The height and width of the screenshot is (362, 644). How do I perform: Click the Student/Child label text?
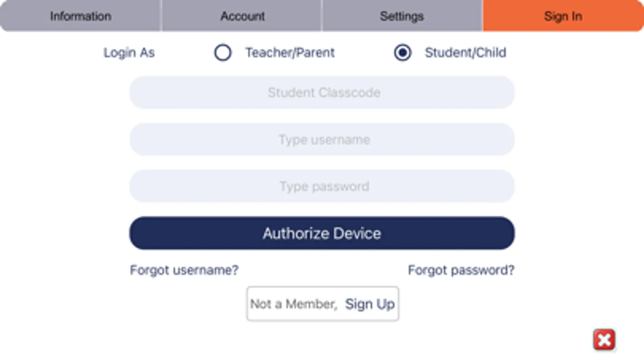click(465, 53)
